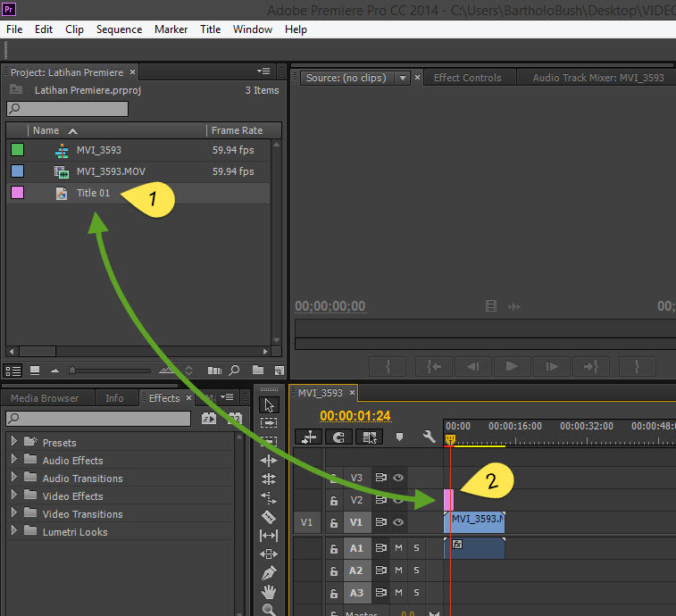This screenshot has width=676, height=616.
Task: Click the Drag Audio Only waveform icon
Action: tap(513, 306)
